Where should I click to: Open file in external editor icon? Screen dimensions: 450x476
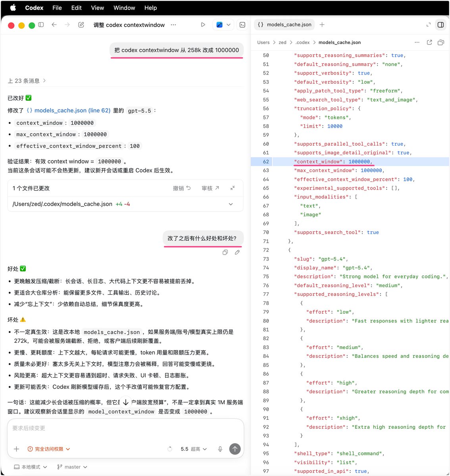(x=429, y=42)
